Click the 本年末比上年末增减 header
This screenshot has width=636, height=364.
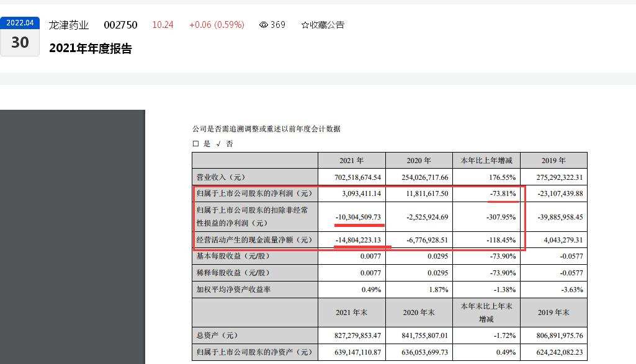point(486,313)
